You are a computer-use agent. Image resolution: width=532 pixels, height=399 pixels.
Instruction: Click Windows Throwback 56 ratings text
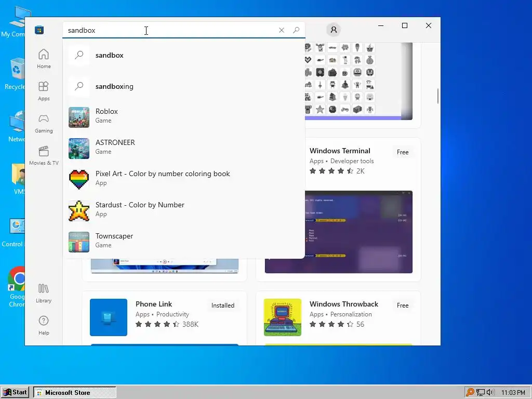(x=361, y=324)
